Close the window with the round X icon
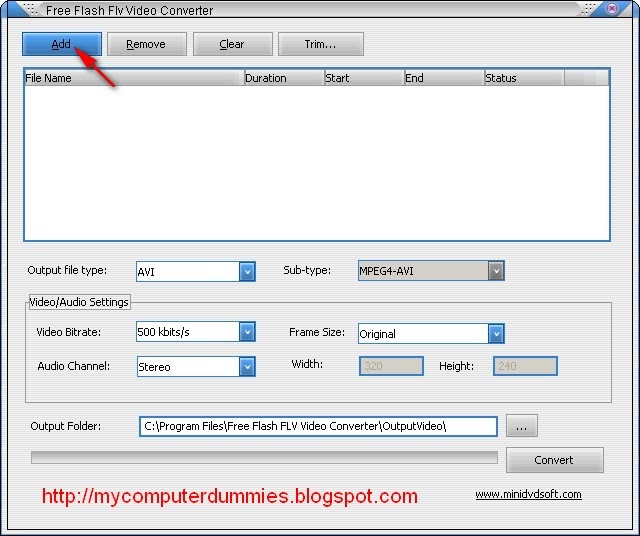 click(611, 9)
